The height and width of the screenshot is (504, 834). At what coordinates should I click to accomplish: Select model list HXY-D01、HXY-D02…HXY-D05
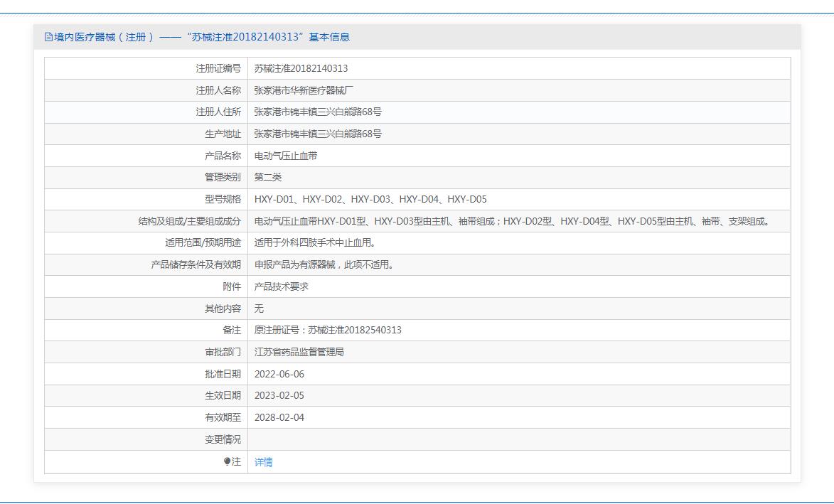370,199
